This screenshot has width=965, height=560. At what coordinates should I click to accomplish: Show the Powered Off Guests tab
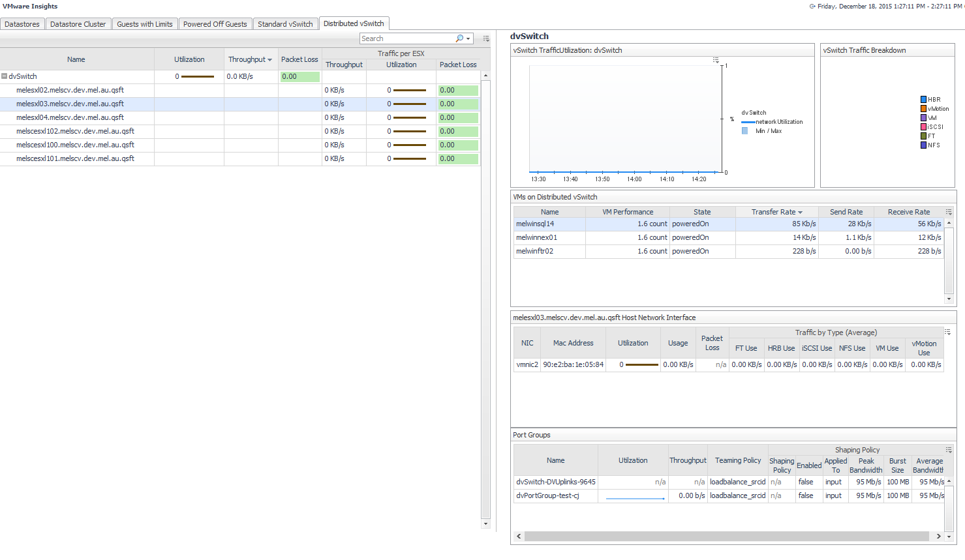(x=215, y=24)
